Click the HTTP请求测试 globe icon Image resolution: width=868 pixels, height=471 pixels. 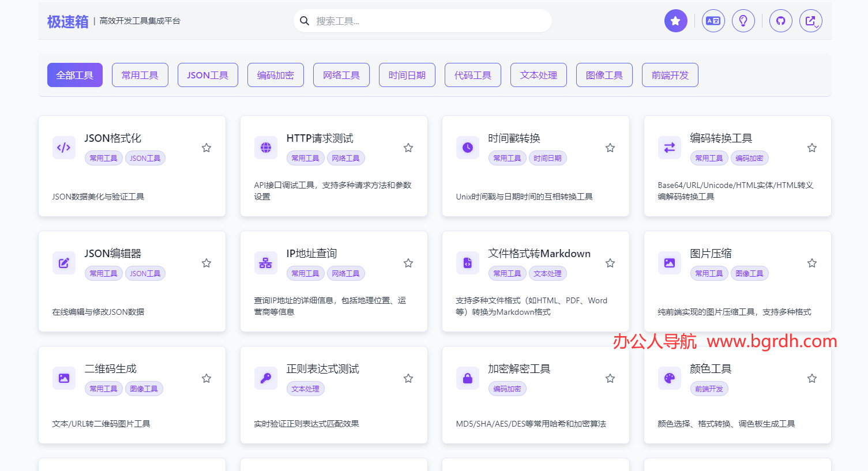click(266, 148)
